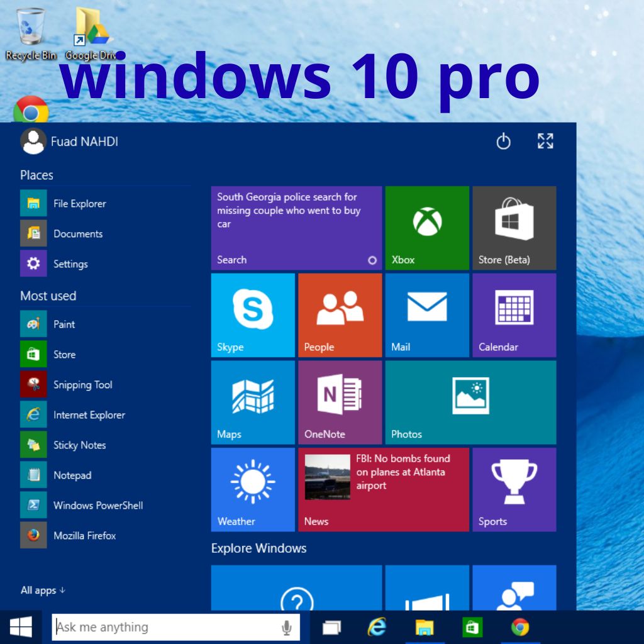Open the Mail tile
This screenshot has height=644, width=644.
pos(427,315)
